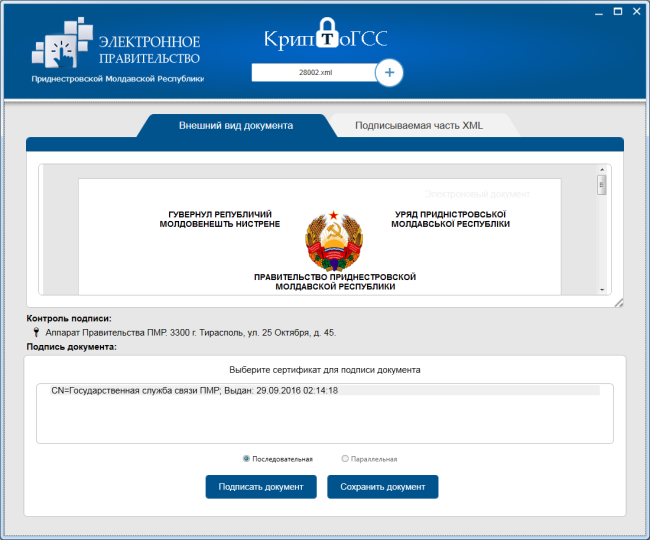Click the document preview scrollbar thumb

[x=602, y=185]
